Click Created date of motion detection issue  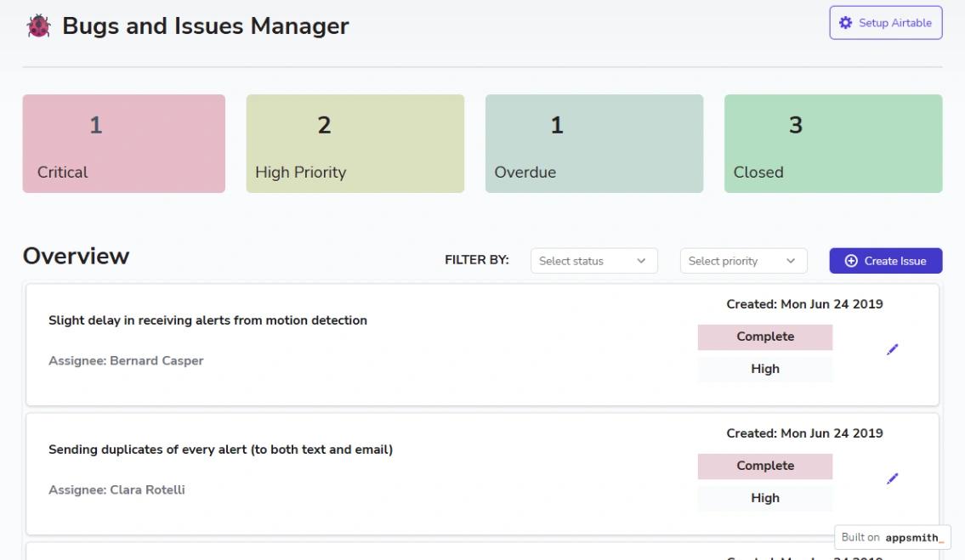804,304
